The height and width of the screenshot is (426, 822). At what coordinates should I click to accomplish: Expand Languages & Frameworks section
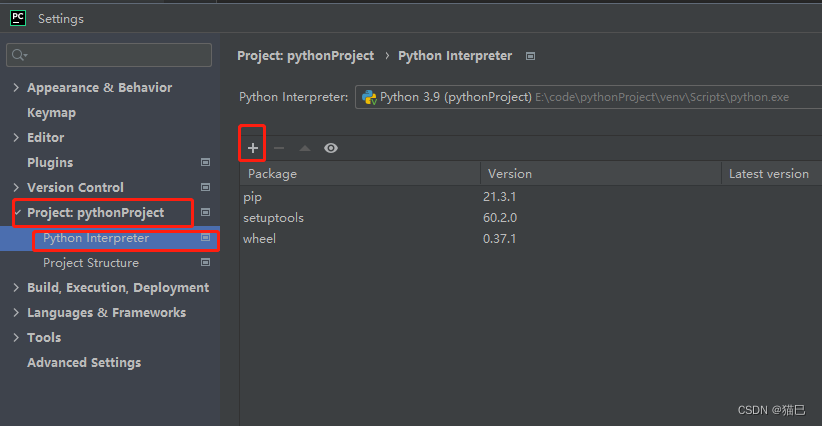tap(16, 312)
